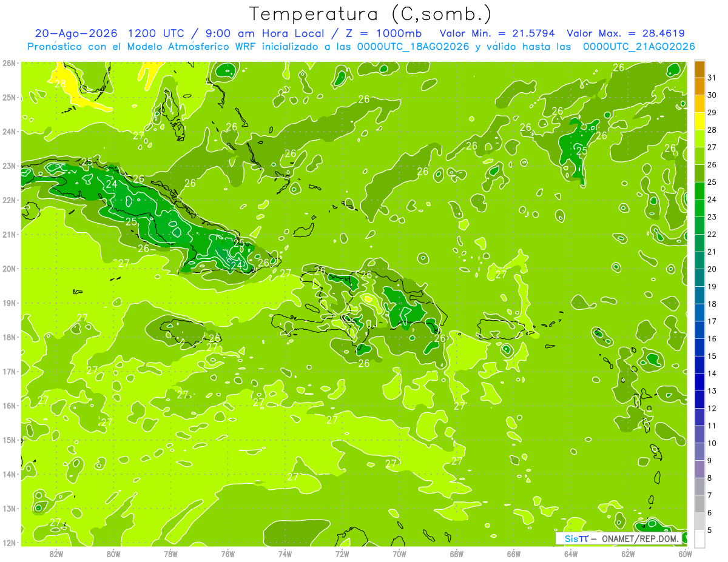This screenshot has width=728, height=562.
Task: Click the "0000UTC_18AGO2026" initialization time
Action: click(x=413, y=47)
